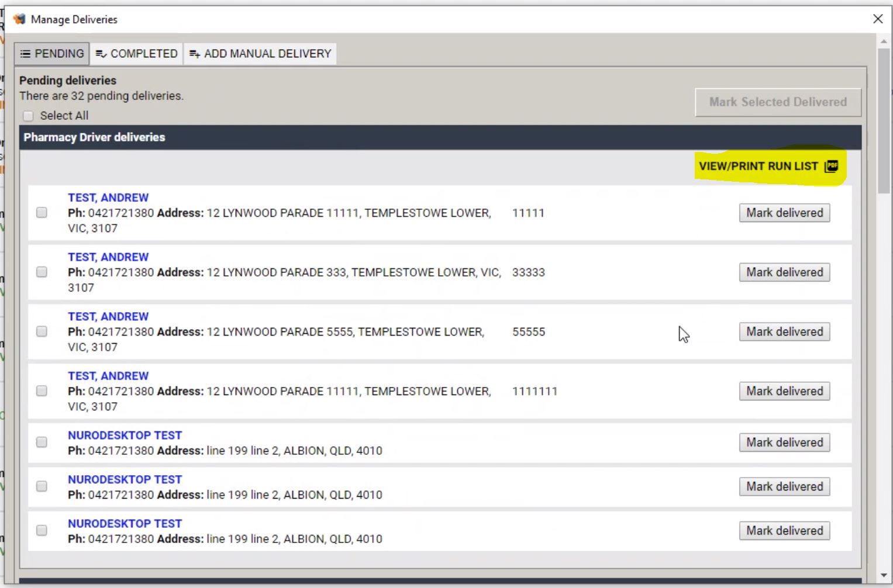Open the third NURODESKTOP TEST name link

coord(125,524)
